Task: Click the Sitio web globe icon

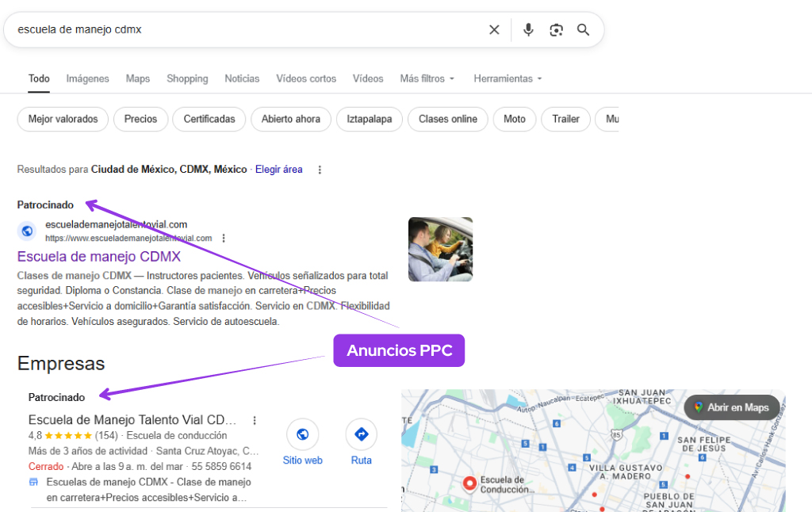Action: (x=302, y=434)
